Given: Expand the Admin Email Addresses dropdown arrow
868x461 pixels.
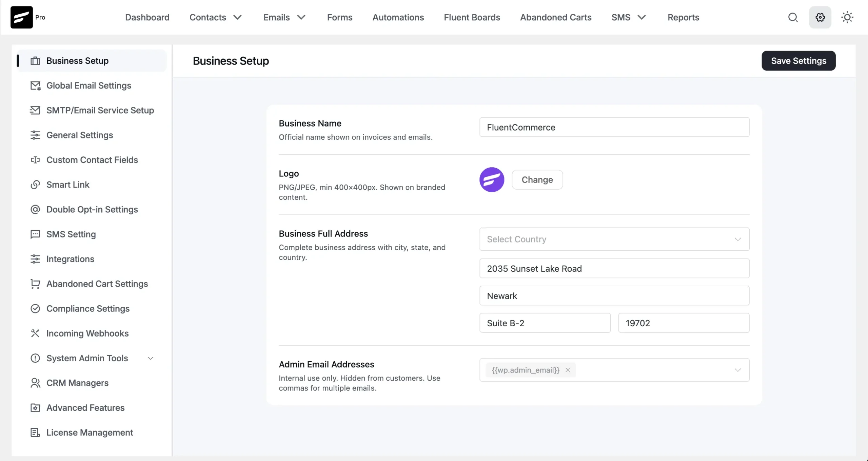Looking at the screenshot, I should pyautogui.click(x=737, y=370).
